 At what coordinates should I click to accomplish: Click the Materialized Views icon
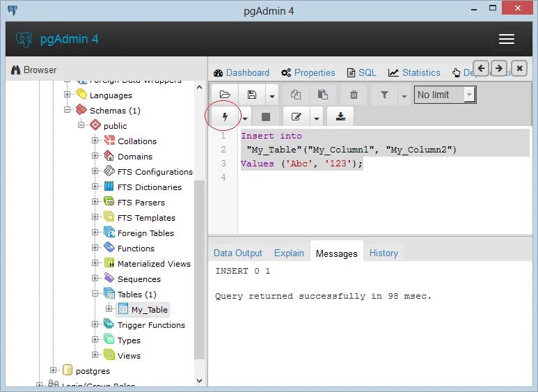[109, 263]
